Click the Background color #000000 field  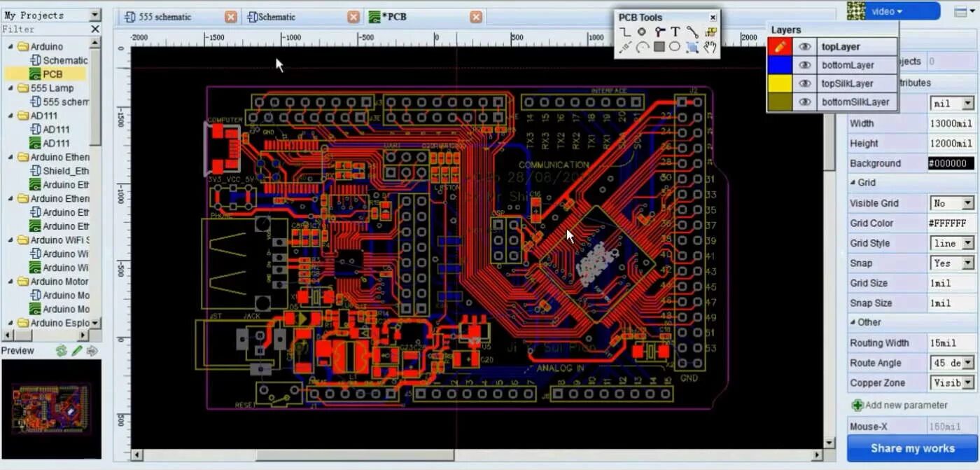(951, 163)
